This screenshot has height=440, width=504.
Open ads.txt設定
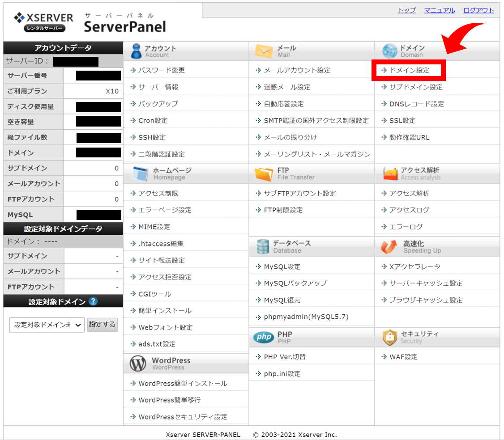[157, 344]
